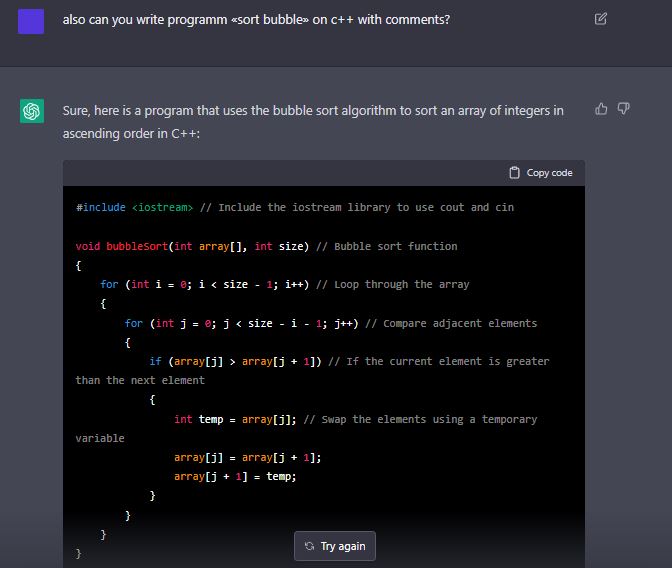The image size is (672, 568).
Task: Click the 'array[j + 1] = temp;' line
Action: pos(235,477)
